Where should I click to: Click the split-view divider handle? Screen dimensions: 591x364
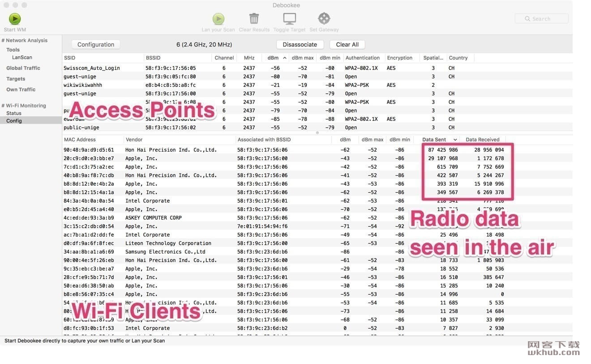[x=317, y=133]
